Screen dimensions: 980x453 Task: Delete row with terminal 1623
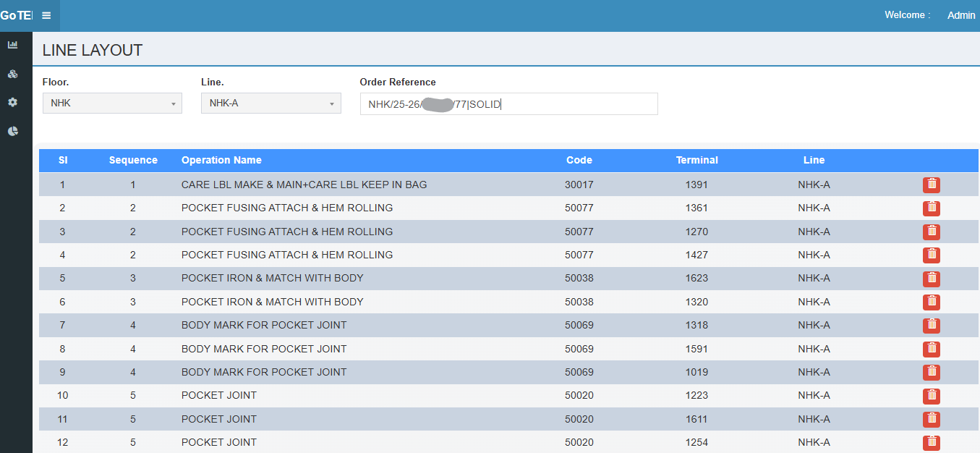coord(931,279)
